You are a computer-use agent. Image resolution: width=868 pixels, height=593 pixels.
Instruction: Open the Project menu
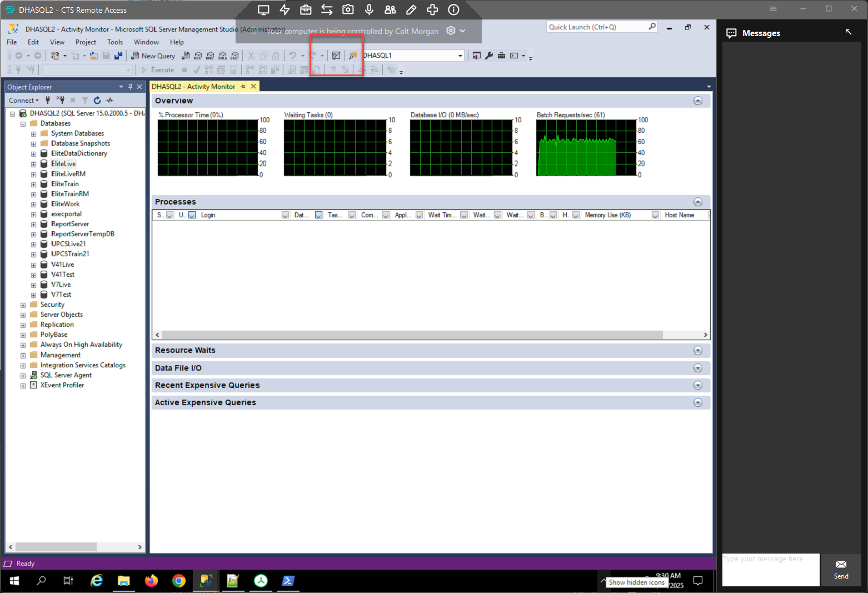(x=86, y=42)
